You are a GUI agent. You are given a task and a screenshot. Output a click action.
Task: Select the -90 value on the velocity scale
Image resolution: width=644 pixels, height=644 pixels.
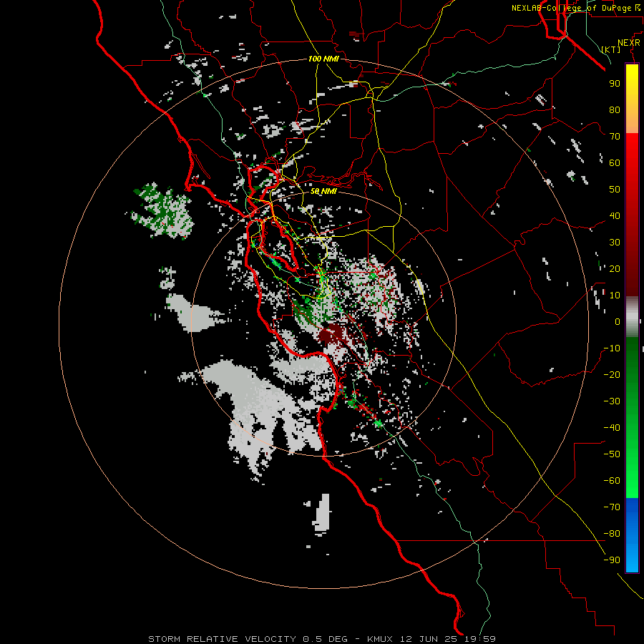coord(612,560)
